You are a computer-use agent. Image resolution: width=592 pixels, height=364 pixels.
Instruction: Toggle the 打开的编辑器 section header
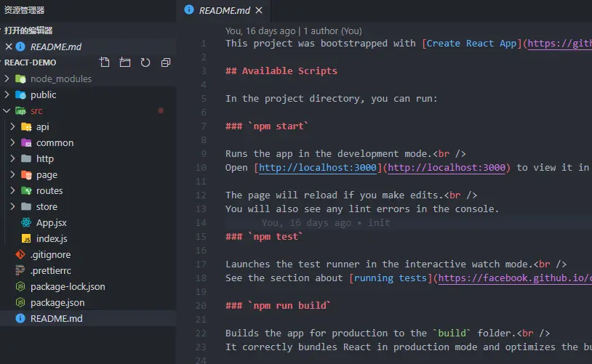(x=28, y=31)
